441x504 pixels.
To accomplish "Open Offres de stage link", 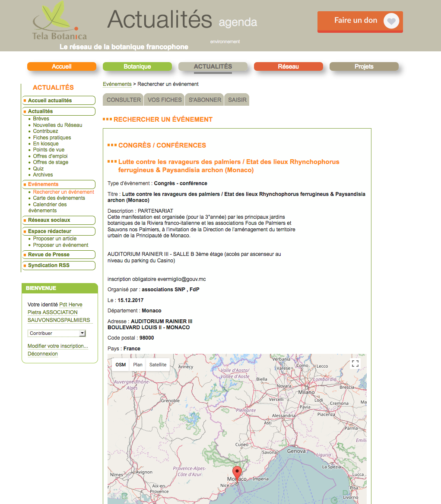I will (51, 162).
